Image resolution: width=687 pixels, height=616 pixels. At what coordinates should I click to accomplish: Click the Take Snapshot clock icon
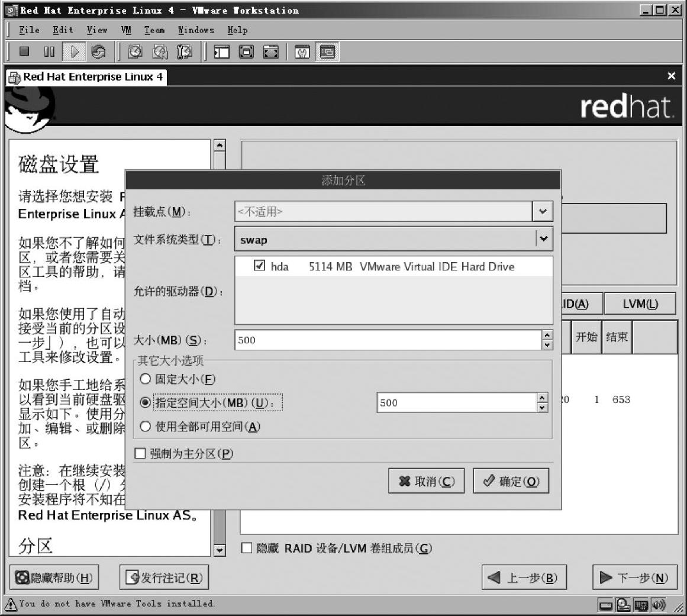coord(135,51)
